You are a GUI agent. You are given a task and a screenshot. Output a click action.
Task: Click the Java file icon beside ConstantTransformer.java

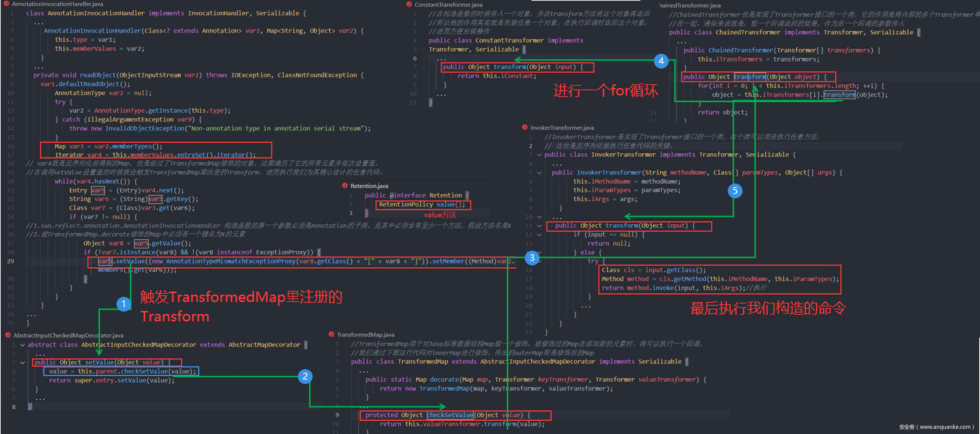pyautogui.click(x=409, y=4)
